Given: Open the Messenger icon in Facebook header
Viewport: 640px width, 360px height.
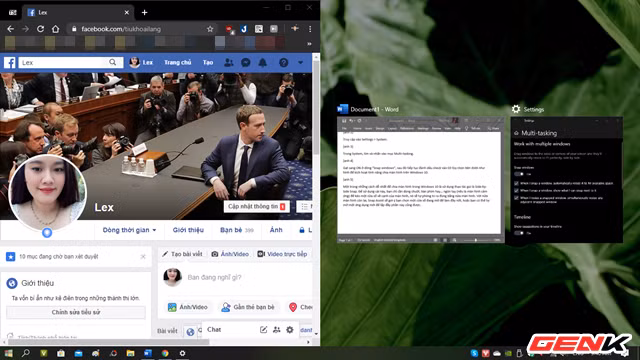Looking at the screenshot, I should click(246, 62).
